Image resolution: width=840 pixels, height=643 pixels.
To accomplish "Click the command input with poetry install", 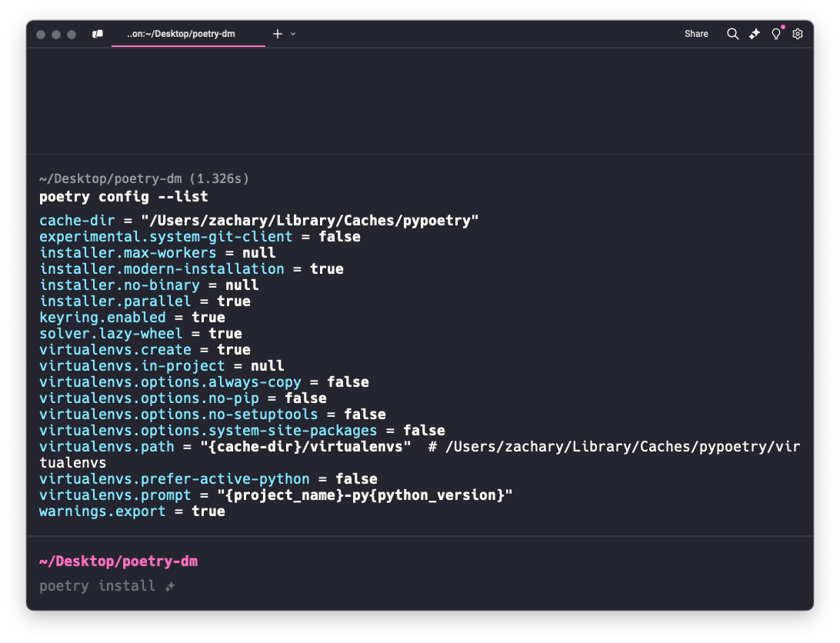I will coord(98,586).
